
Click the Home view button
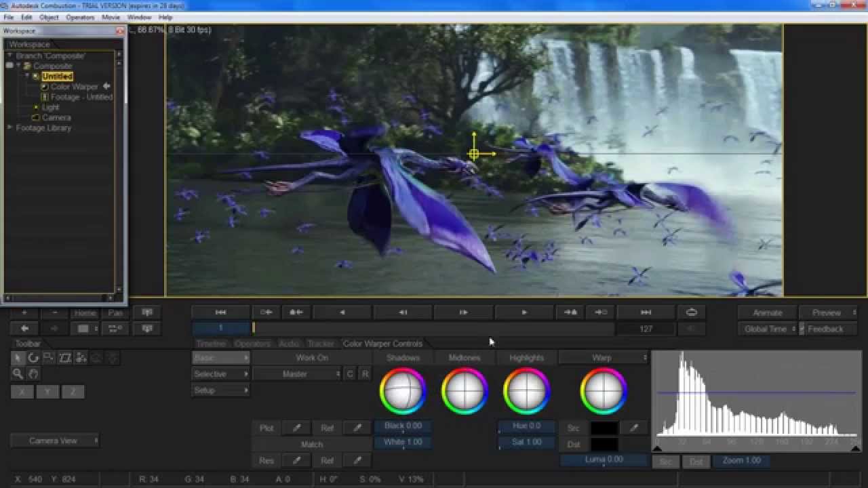85,312
